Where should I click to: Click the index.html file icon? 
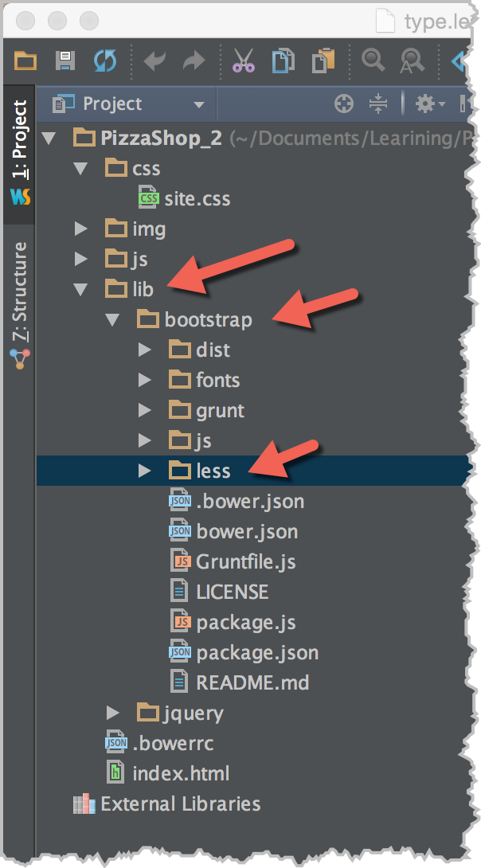tap(115, 773)
